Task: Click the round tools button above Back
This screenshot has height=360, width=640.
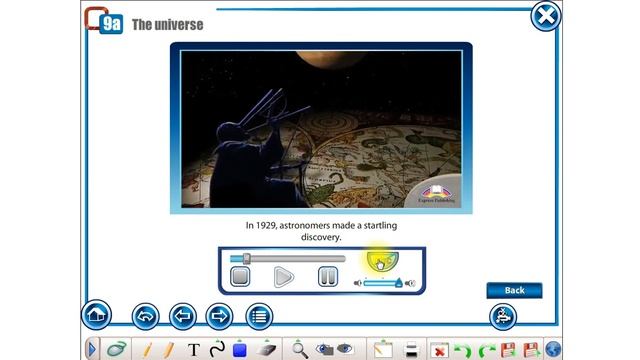Action: pyautogui.click(x=503, y=317)
